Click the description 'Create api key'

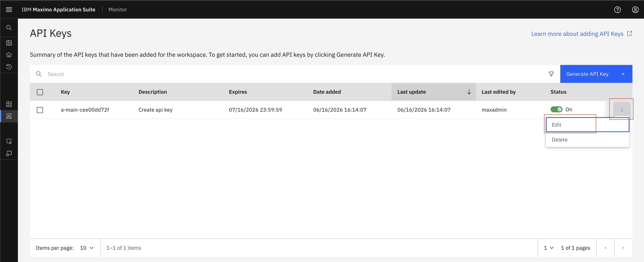155,110
